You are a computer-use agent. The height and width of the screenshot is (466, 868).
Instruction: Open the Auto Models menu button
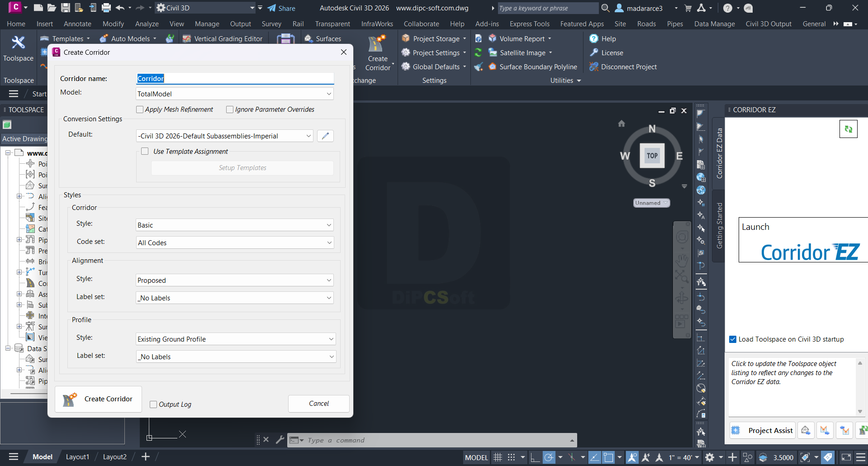(128, 39)
